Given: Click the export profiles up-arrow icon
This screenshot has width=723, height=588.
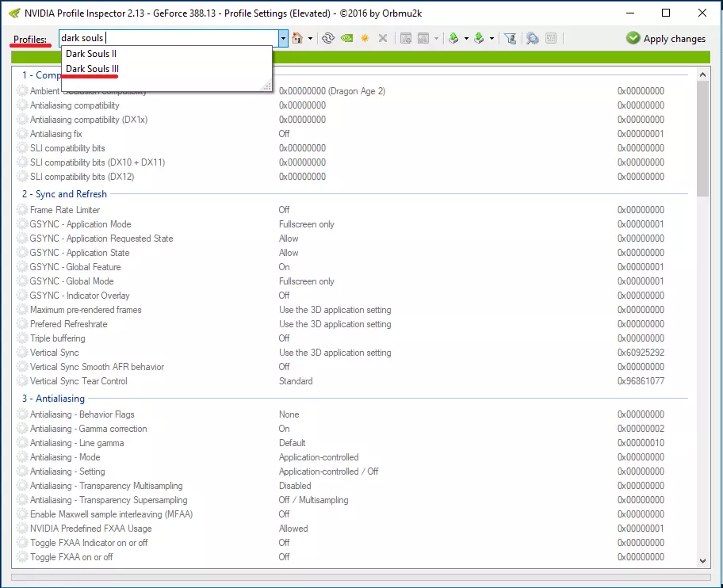Looking at the screenshot, I should pos(453,38).
